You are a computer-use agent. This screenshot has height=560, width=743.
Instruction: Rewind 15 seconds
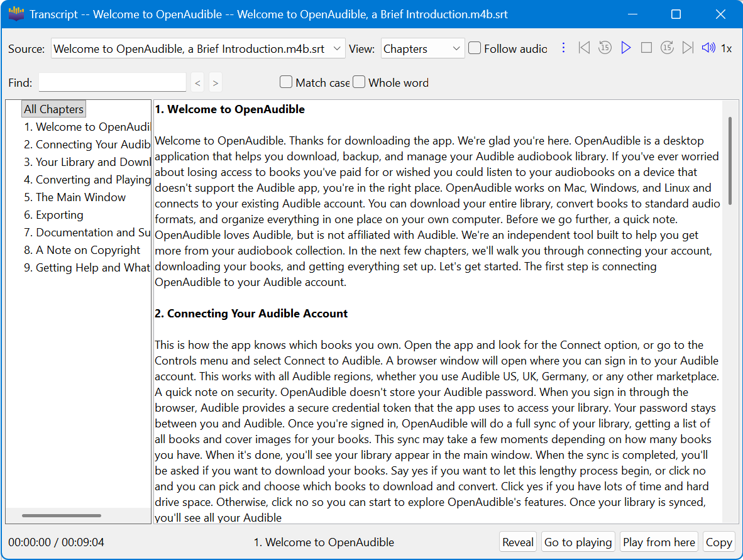(605, 48)
